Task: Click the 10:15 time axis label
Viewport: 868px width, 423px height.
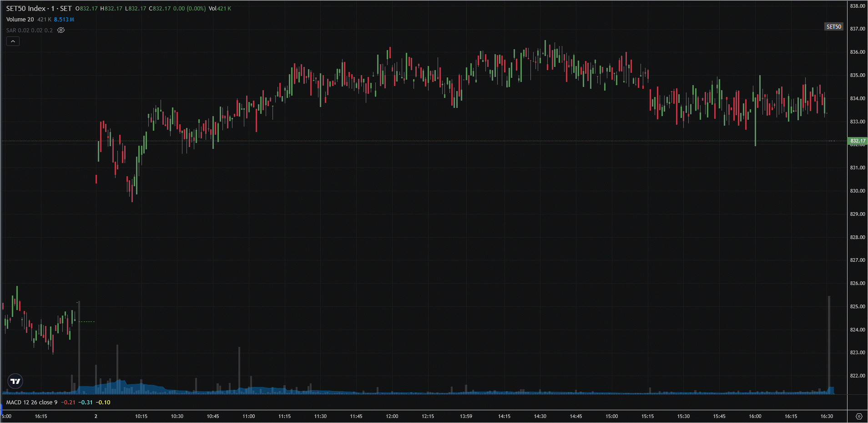Action: 141,416
